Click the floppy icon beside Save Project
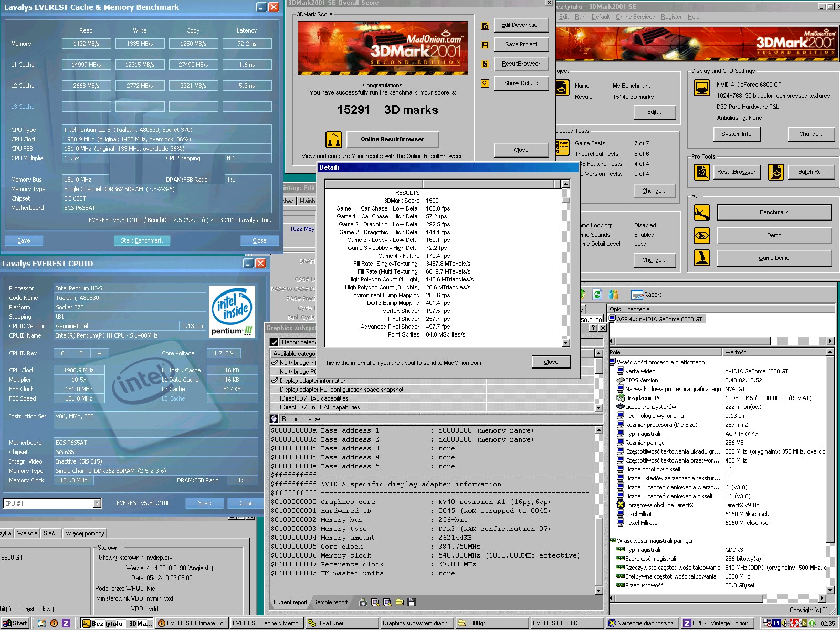 485,45
